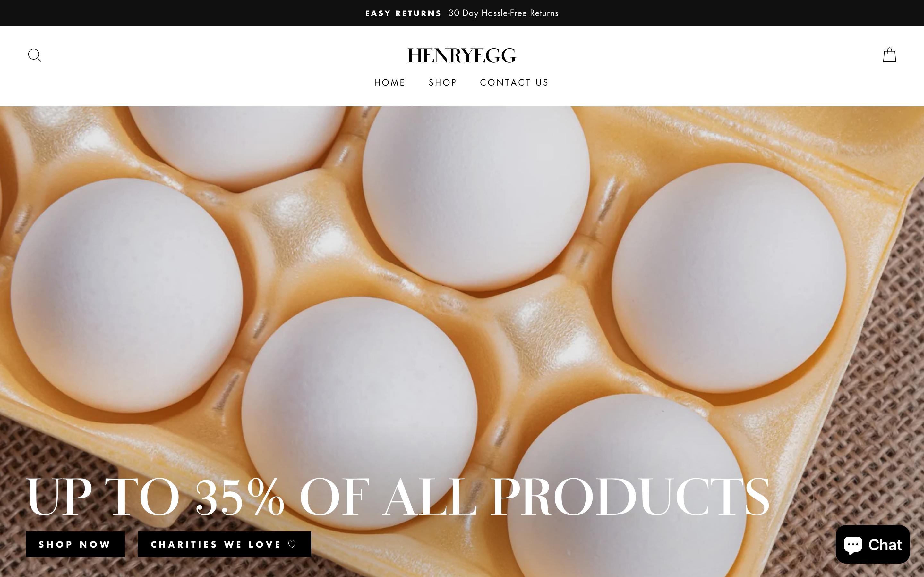
Task: Click the word Chat in chat widget
Action: pyautogui.click(x=885, y=545)
